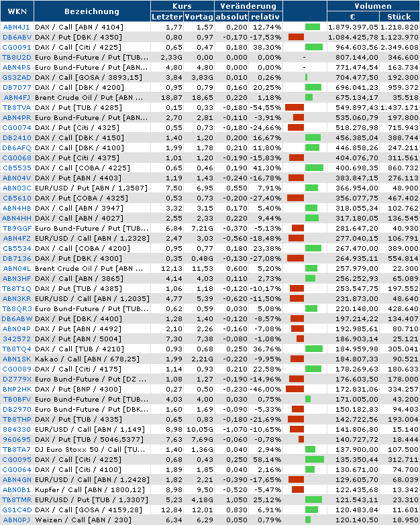Select text 'Kupfer / Call [ABN / 1800,12]'
This screenshot has width=420, height=525.
tap(90, 489)
